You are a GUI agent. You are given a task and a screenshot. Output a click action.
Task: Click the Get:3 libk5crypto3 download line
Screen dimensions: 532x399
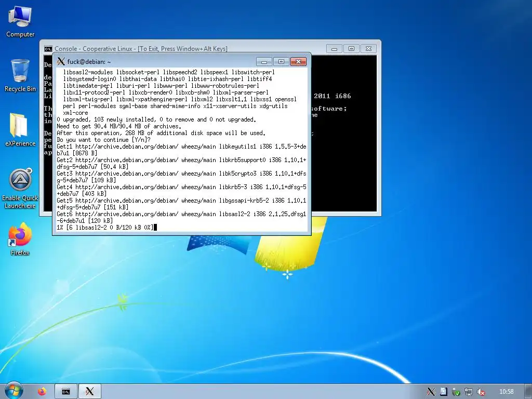pyautogui.click(x=181, y=177)
